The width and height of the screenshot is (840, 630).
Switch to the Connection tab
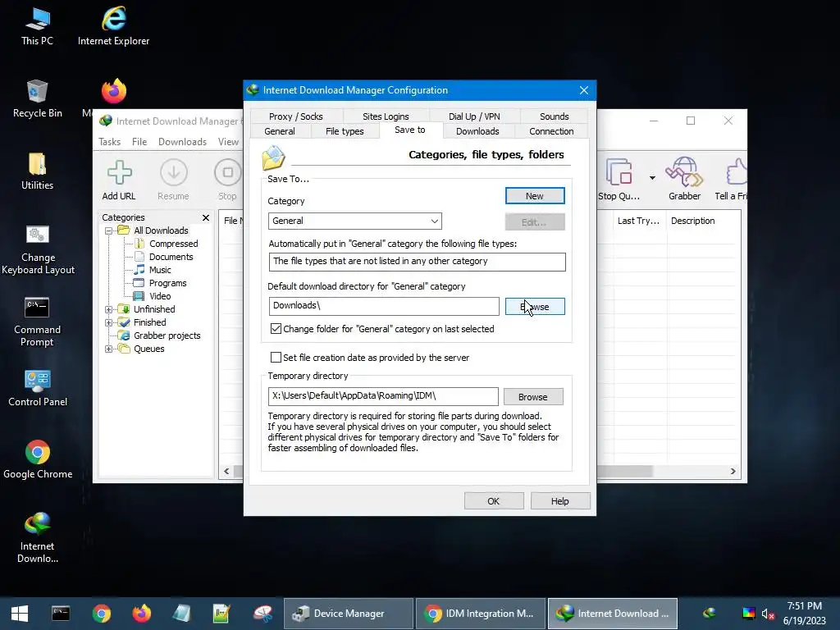(x=551, y=131)
